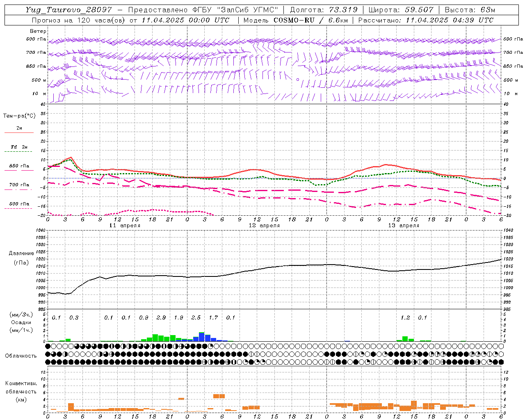Click the '13 апреля' date label
The image size is (525, 420).
point(404,226)
